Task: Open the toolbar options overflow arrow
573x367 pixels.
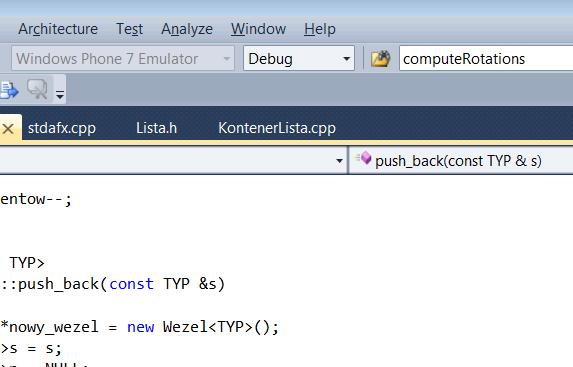Action: tap(60, 94)
